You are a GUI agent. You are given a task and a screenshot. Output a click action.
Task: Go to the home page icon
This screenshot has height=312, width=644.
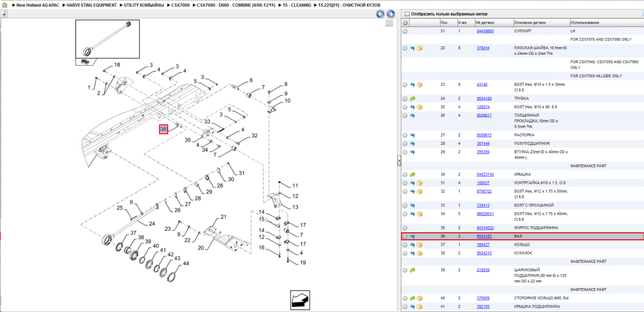tap(4, 5)
